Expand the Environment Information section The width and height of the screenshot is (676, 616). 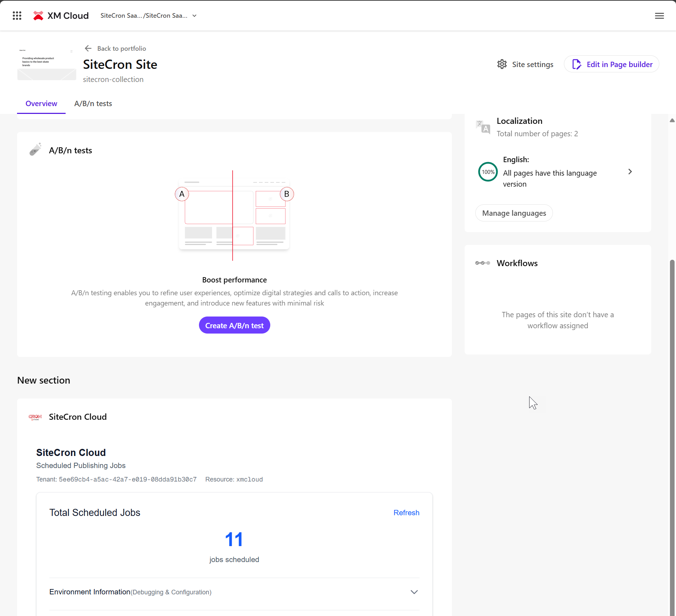click(x=414, y=592)
